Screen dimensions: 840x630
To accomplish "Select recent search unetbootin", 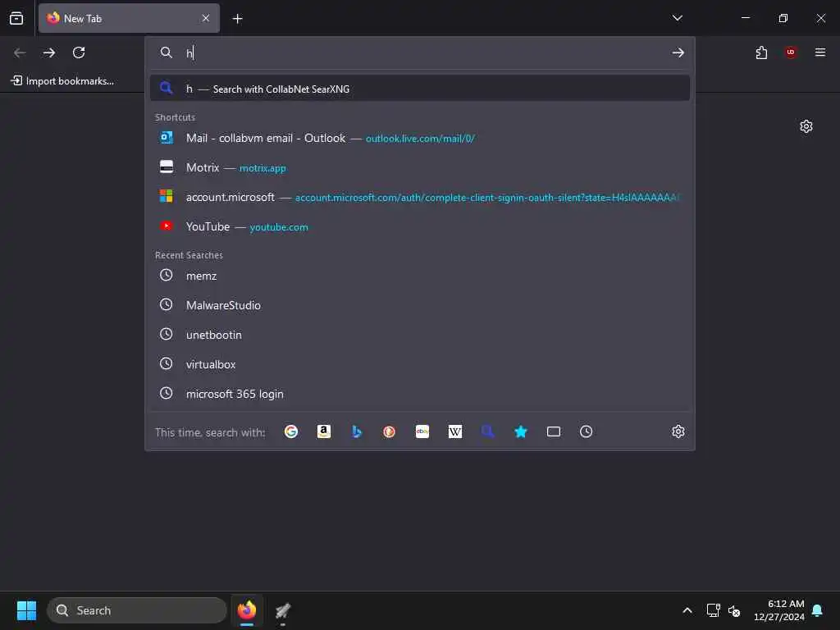I will click(420, 335).
